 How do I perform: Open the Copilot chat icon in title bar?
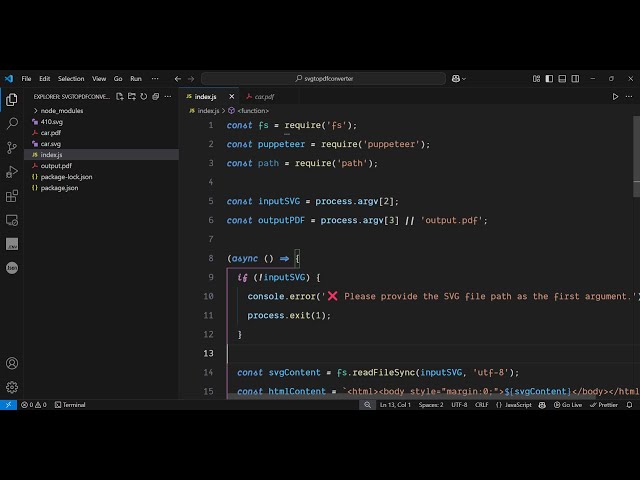click(456, 78)
